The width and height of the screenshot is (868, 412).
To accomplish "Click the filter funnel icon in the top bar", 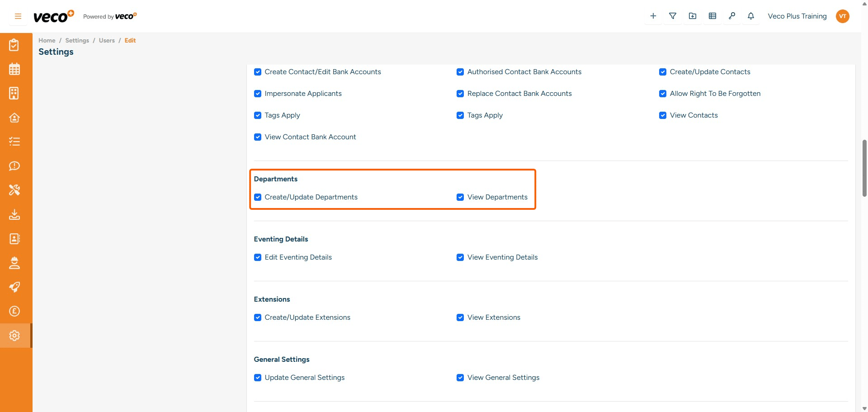I will coord(672,16).
